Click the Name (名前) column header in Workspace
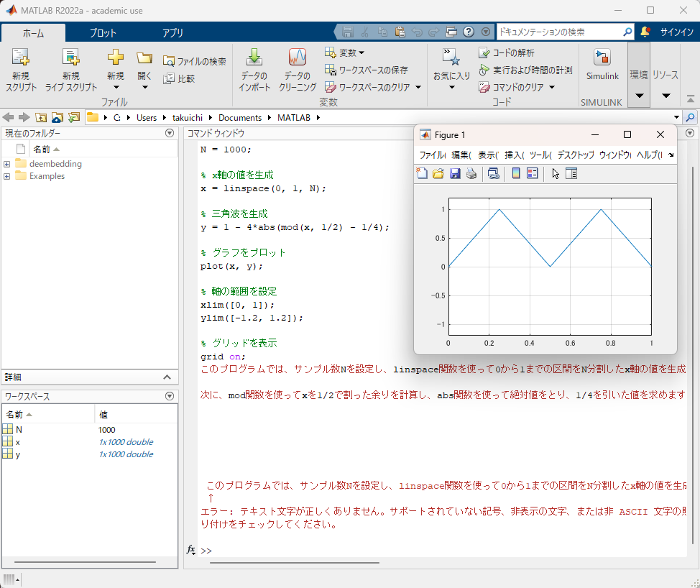 point(48,415)
